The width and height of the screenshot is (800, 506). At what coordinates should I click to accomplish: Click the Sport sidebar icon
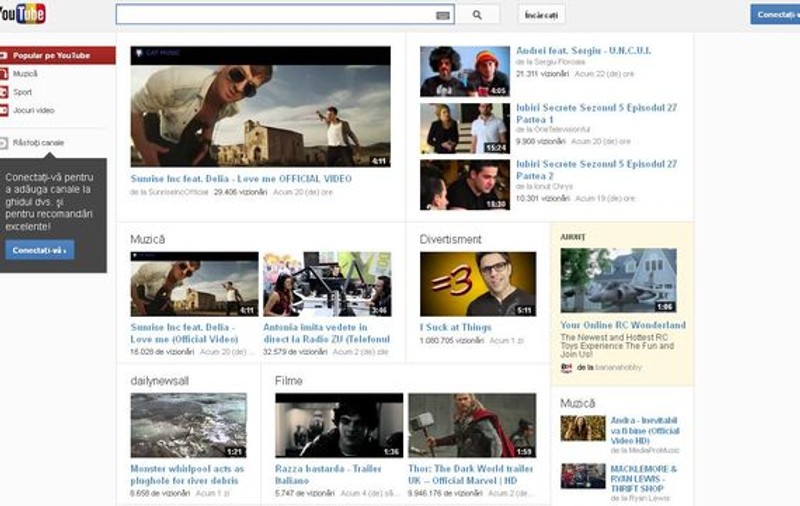tap(4, 92)
